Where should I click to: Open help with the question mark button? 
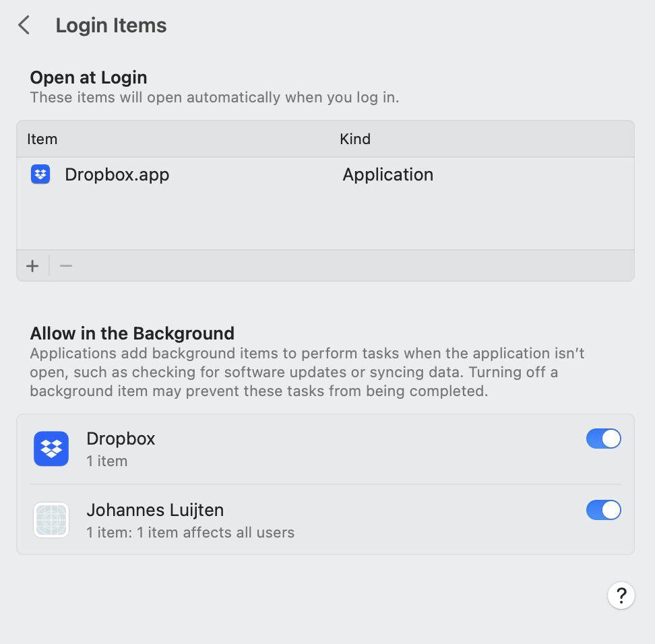pos(621,595)
